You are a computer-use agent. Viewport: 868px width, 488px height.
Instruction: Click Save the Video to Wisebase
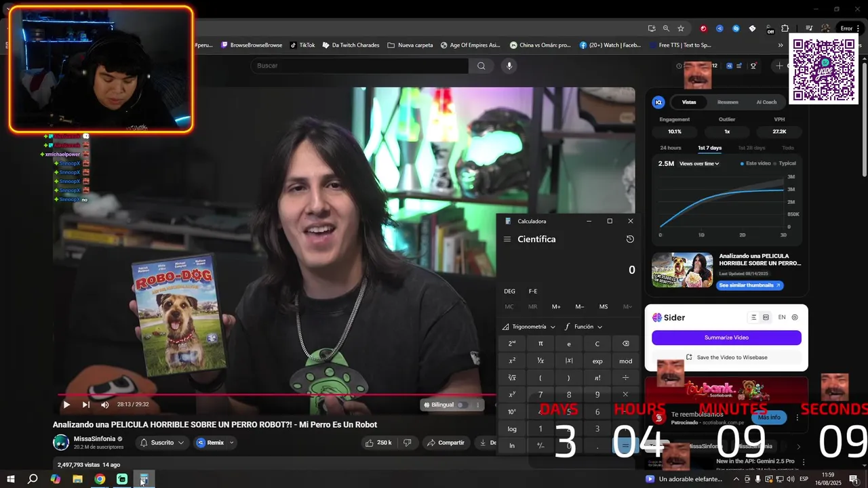(726, 357)
